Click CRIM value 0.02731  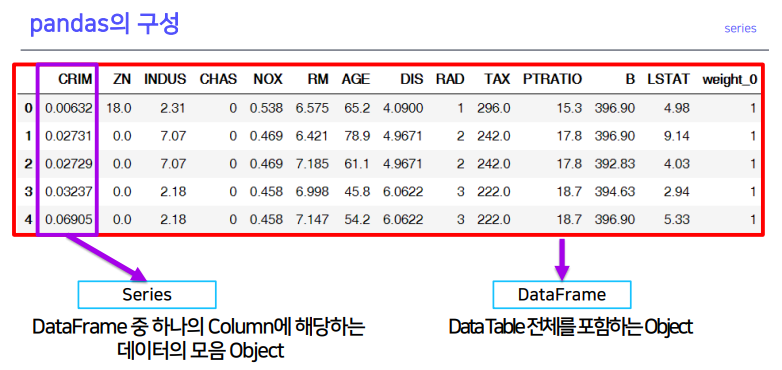tap(69, 136)
